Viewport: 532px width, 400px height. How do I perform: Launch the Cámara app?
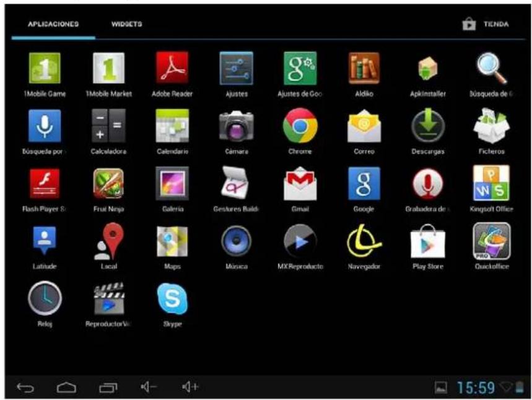point(236,126)
